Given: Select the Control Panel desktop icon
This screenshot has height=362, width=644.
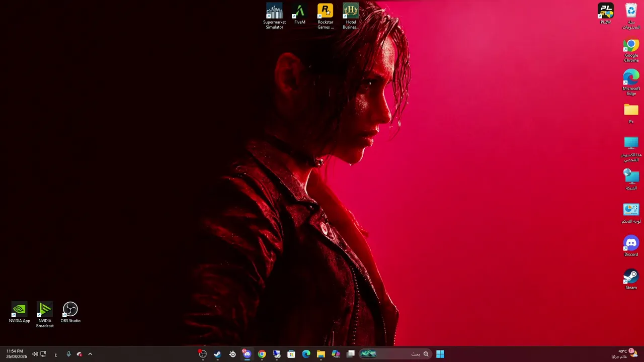Looking at the screenshot, I should (x=631, y=213).
